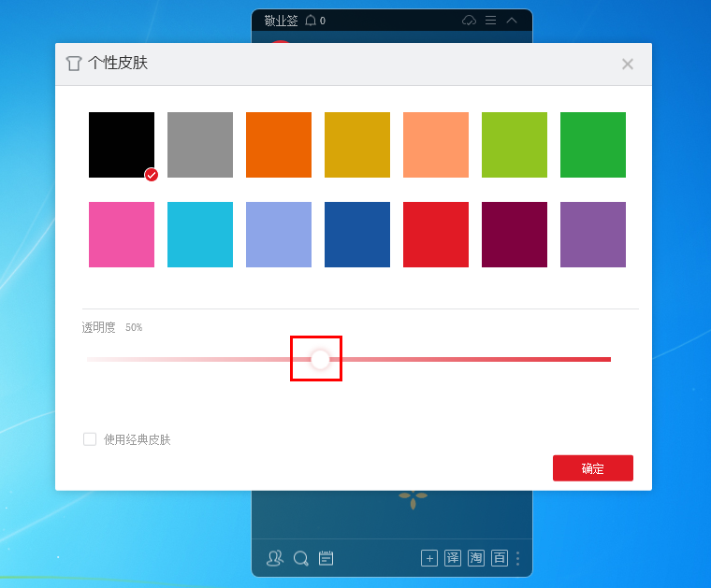Click the T-shirt skin icon in dialog title
711x588 pixels.
74,63
